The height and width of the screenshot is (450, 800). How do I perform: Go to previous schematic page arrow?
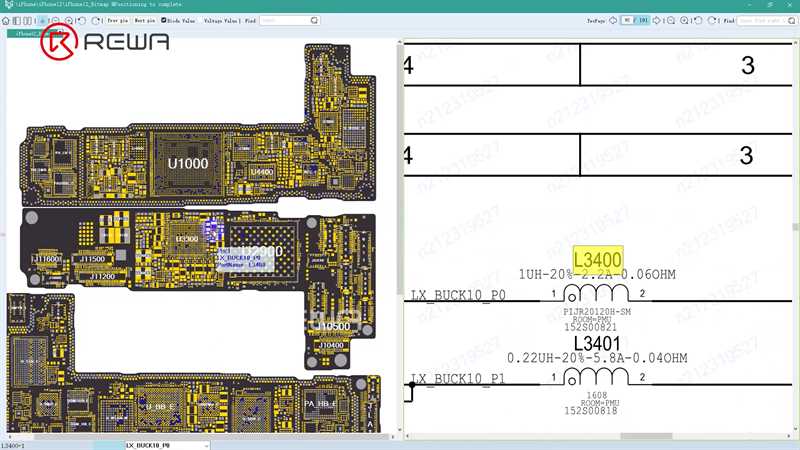pyautogui.click(x=613, y=20)
